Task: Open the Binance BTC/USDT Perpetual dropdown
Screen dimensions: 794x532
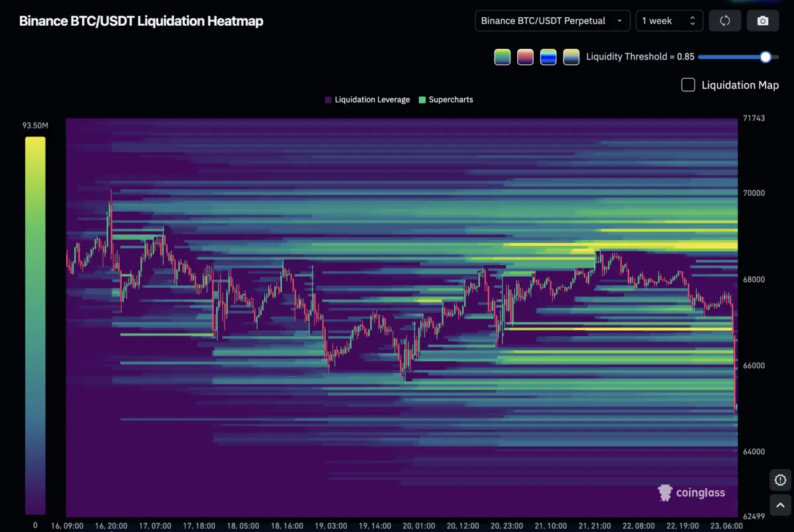Action: (552, 21)
